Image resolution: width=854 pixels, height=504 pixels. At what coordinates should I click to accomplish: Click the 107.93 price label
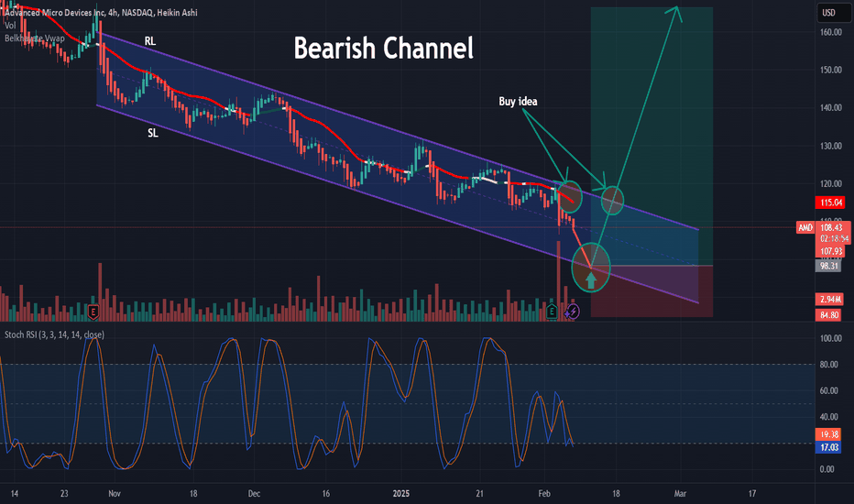[831, 251]
